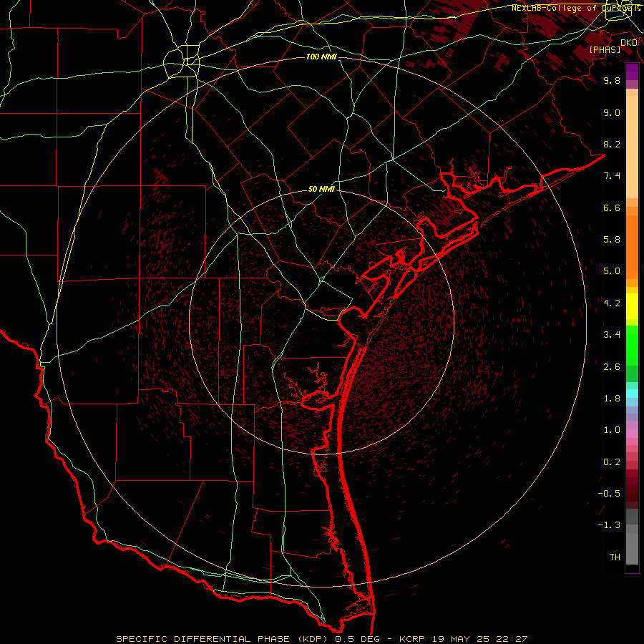Click the "0.2" scale value
The image size is (644, 644).
pyautogui.click(x=612, y=462)
